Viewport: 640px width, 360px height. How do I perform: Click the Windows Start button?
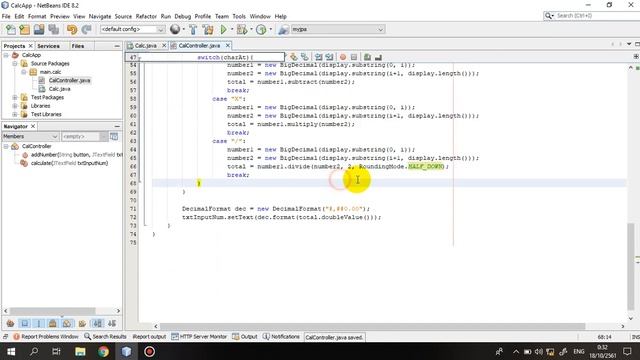(x=11, y=351)
